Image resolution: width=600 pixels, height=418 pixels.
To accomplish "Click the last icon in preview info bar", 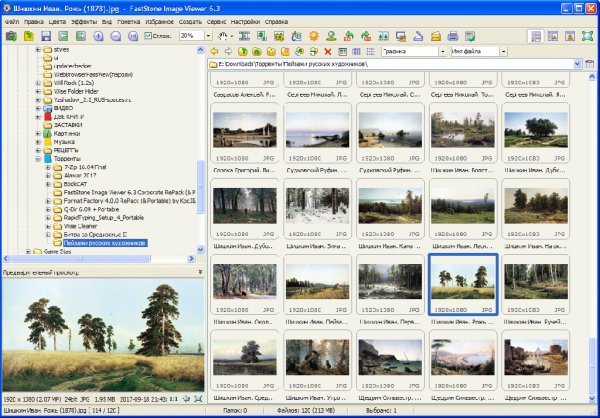I will click(198, 399).
